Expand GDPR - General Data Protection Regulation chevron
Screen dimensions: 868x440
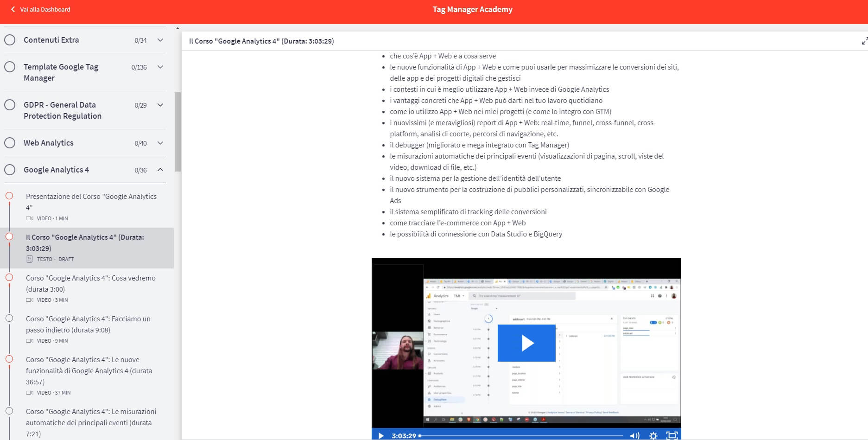click(x=160, y=105)
